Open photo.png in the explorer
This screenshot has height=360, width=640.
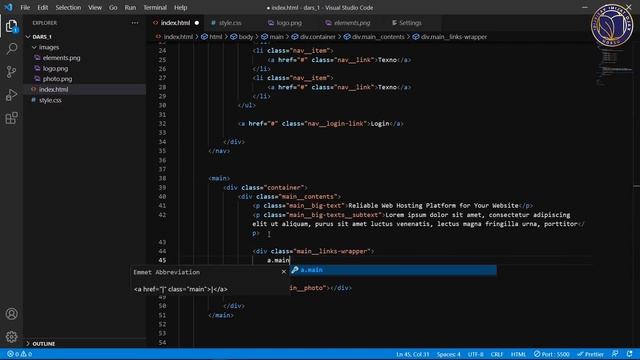click(57, 79)
